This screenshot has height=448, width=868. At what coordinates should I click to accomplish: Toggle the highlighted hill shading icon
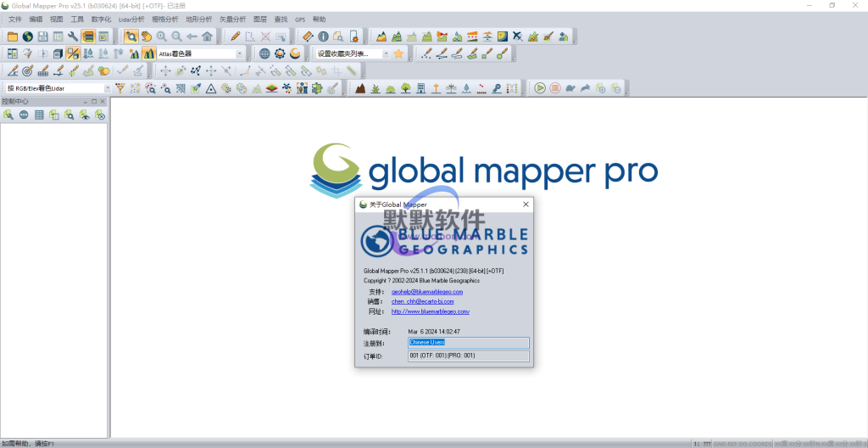coord(148,53)
